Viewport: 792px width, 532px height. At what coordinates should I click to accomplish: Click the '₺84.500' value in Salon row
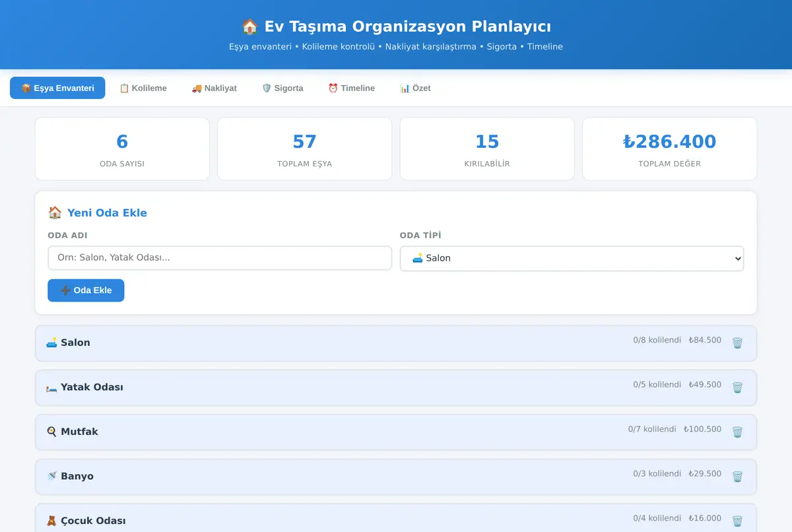(x=705, y=341)
